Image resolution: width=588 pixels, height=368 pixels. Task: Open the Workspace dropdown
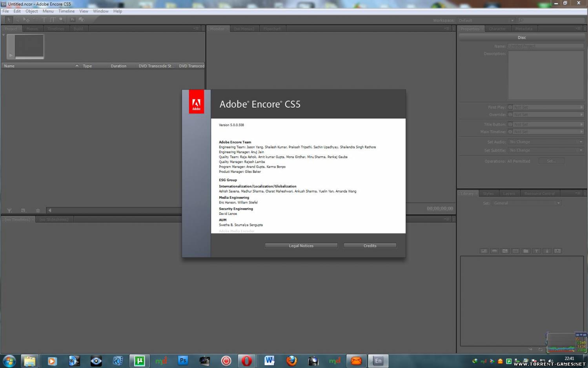tap(486, 20)
